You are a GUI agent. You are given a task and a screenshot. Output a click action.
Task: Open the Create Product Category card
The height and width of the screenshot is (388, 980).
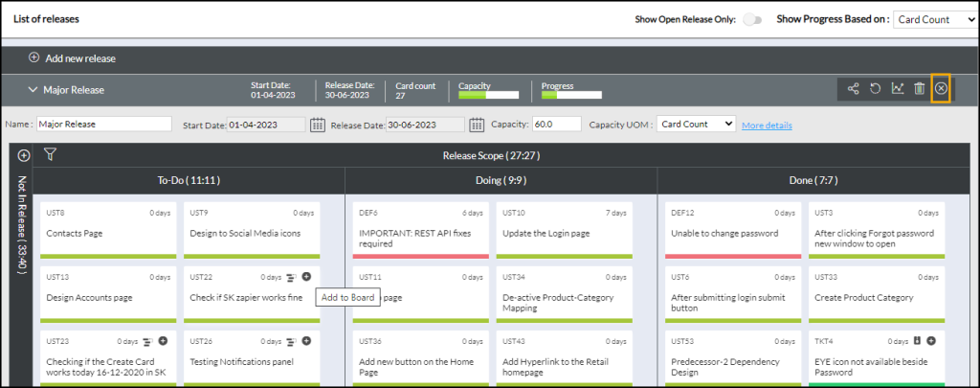point(877,294)
